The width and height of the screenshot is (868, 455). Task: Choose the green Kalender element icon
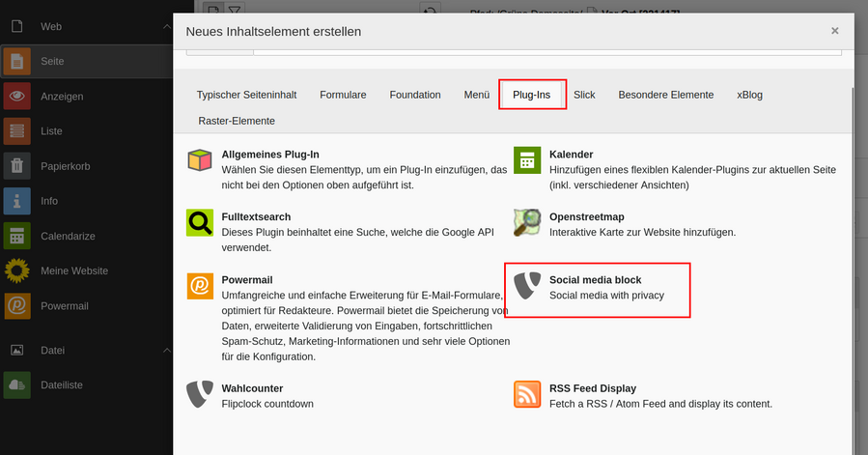[527, 160]
